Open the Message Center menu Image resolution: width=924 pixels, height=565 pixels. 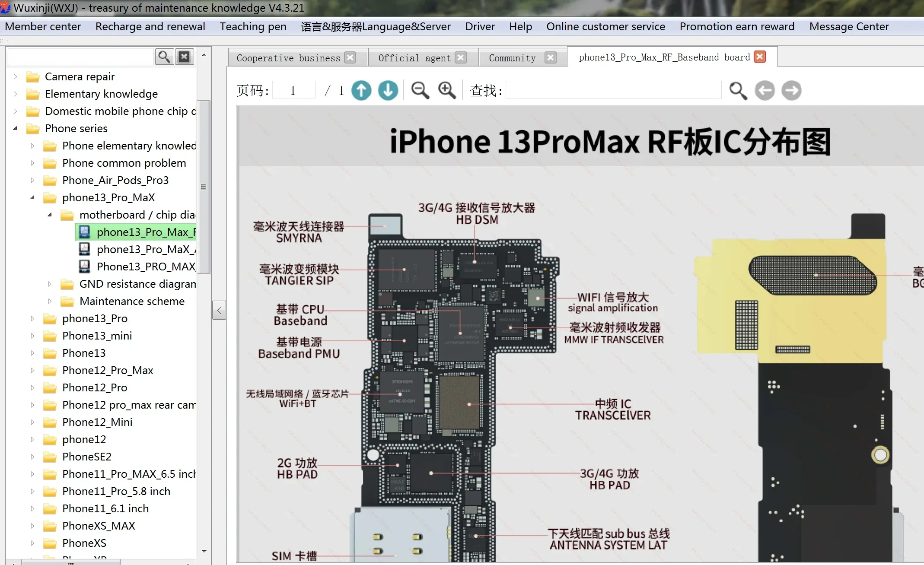[849, 27]
